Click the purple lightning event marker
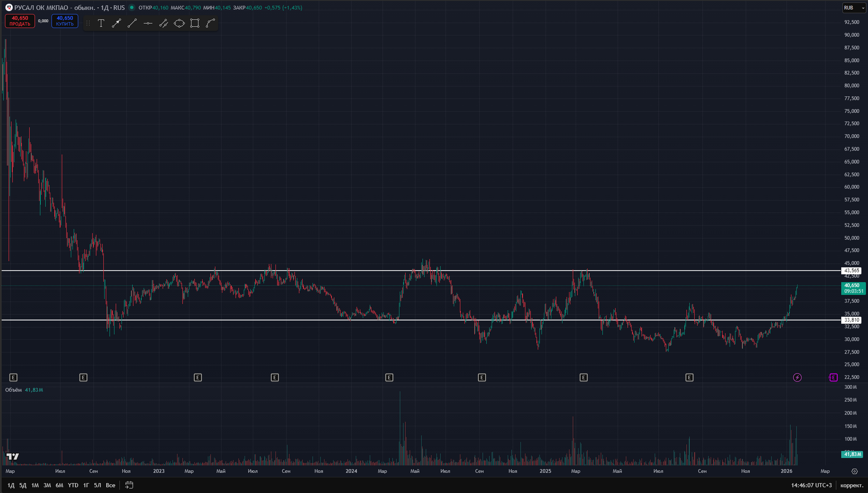The height and width of the screenshot is (493, 868). tap(797, 377)
